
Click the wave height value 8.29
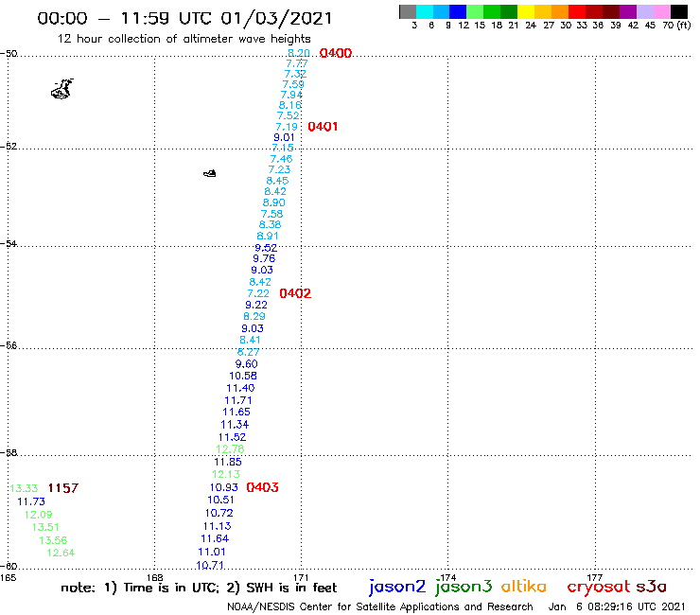coord(254,316)
